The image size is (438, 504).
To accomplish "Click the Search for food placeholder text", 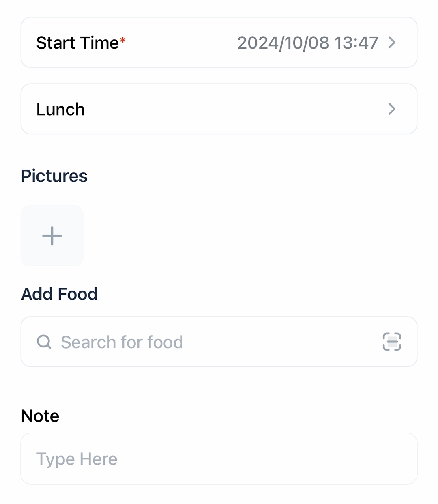I will point(122,342).
